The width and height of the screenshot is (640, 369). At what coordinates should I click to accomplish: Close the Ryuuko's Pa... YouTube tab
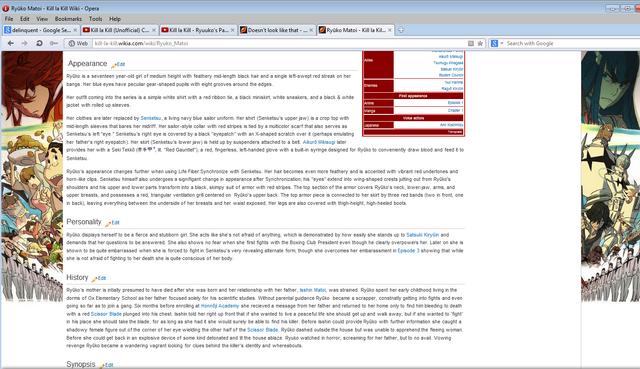(x=233, y=30)
